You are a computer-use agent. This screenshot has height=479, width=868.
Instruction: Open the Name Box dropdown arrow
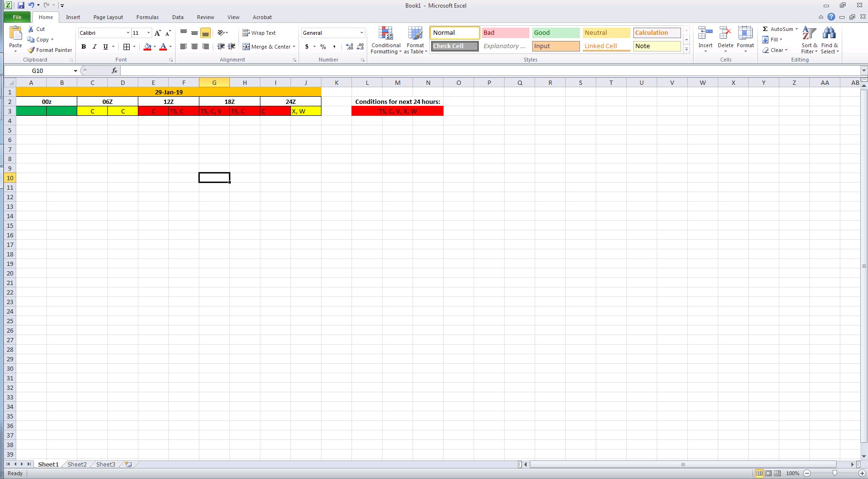(x=75, y=71)
